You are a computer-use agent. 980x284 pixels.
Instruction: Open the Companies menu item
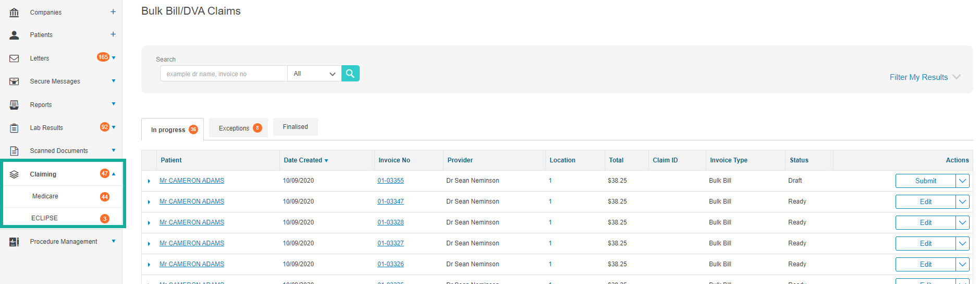(x=46, y=13)
